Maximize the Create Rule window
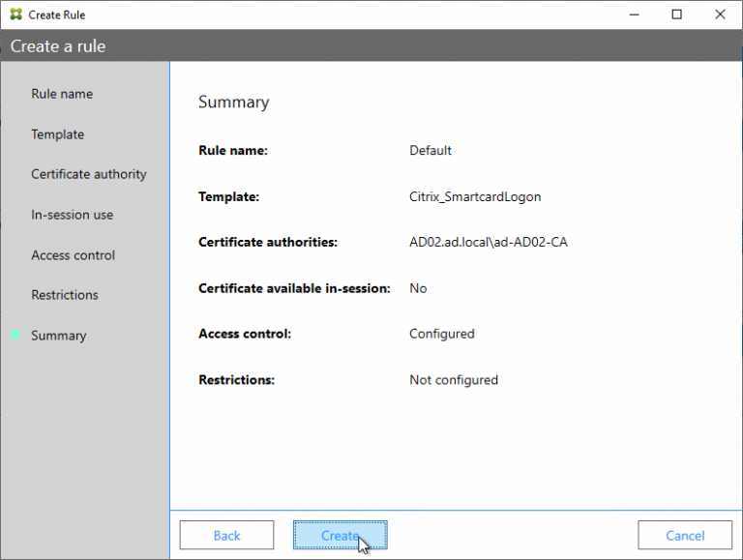The height and width of the screenshot is (560, 743). point(677,15)
